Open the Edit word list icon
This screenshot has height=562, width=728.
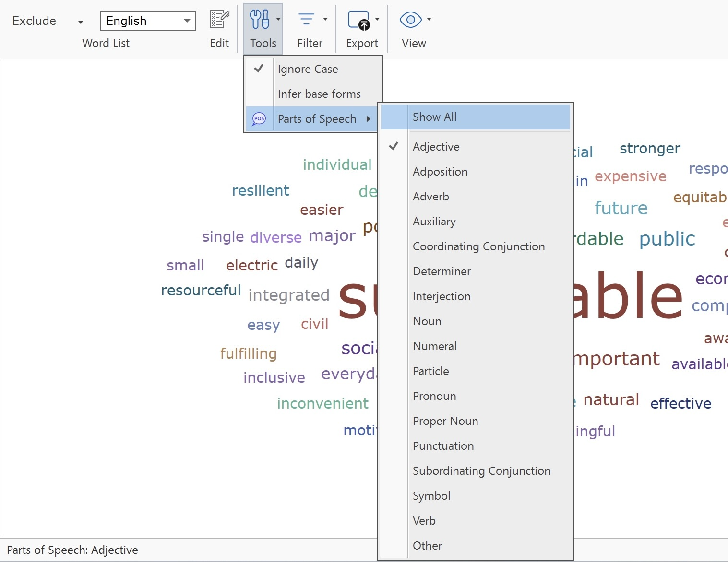(x=219, y=20)
